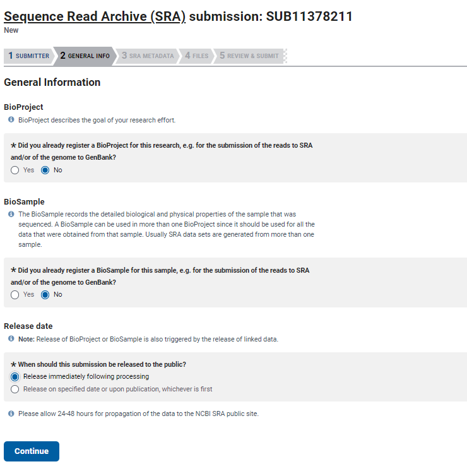The width and height of the screenshot is (467, 476).
Task: Select No for registered BioProject
Action: coord(45,170)
